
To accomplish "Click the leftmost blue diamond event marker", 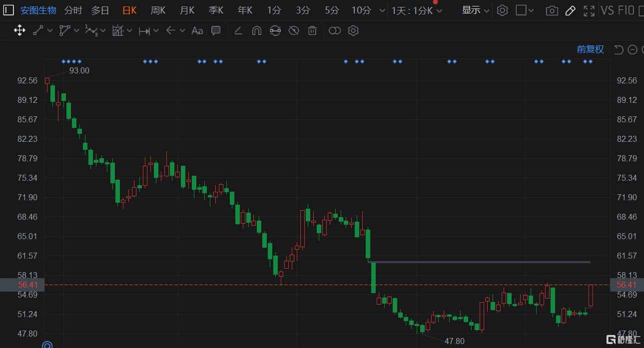I will pos(63,61).
